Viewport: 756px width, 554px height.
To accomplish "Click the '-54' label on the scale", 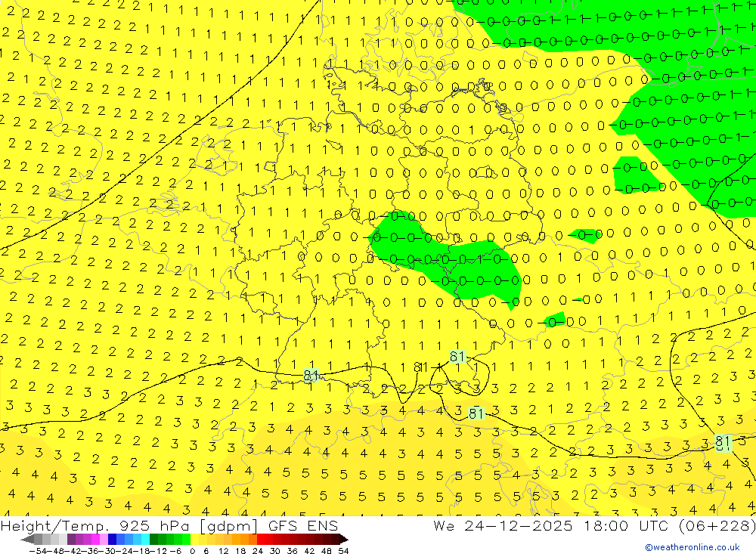I will pyautogui.click(x=38, y=551).
